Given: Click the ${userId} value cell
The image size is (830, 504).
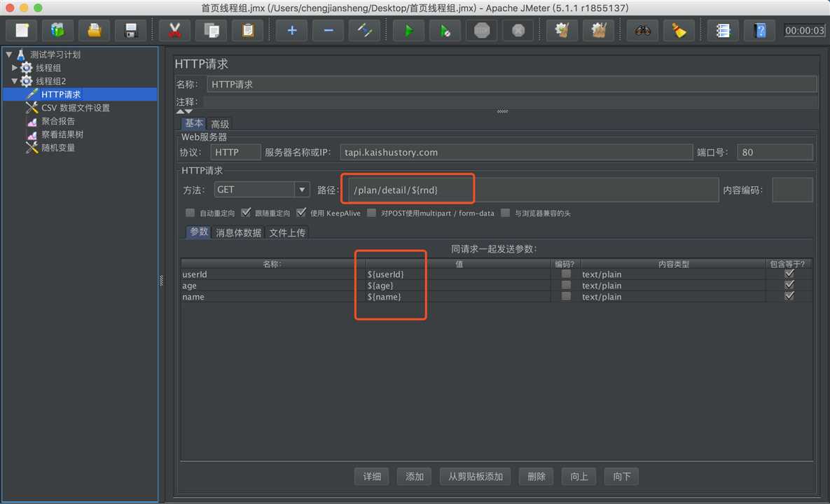Looking at the screenshot, I should point(458,274).
